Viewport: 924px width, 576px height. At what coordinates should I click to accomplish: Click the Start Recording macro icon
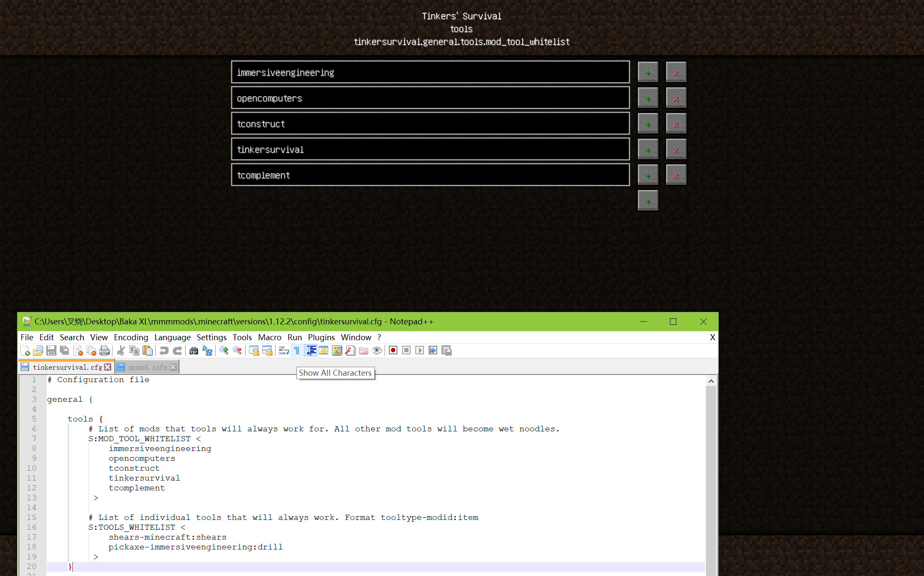(x=393, y=350)
